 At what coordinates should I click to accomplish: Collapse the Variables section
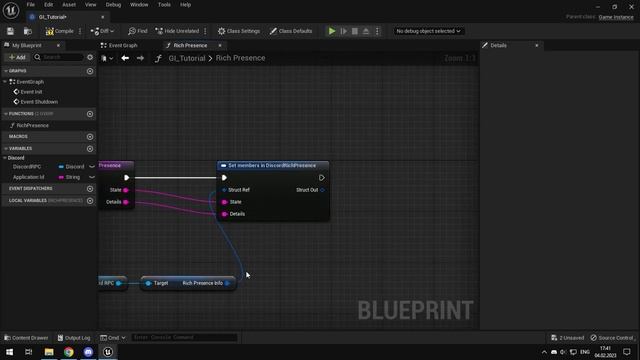coord(6,149)
